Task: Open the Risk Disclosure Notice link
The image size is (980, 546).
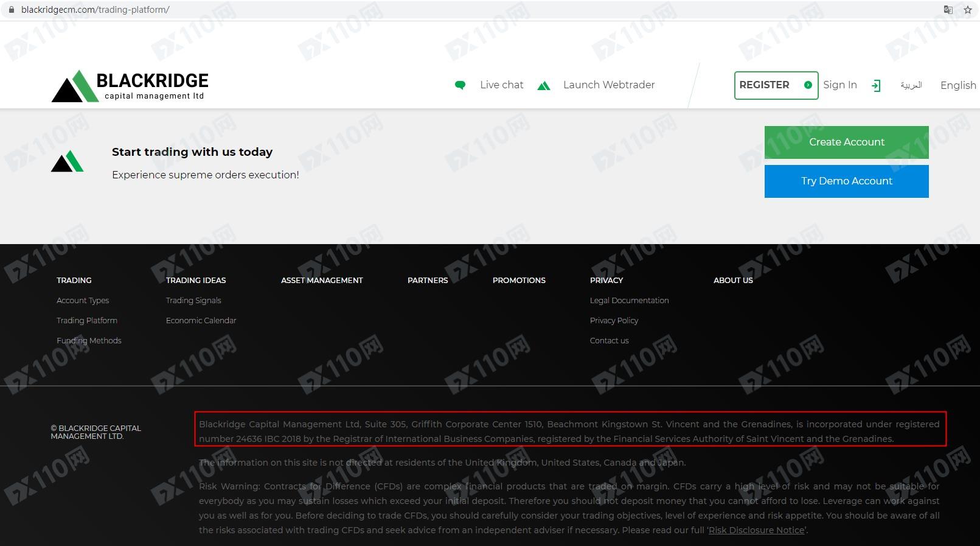Action: coord(757,530)
